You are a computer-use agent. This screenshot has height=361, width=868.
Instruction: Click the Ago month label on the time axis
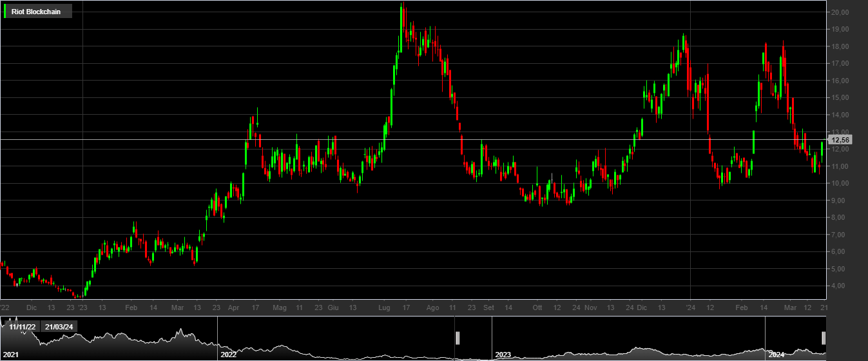coord(433,308)
